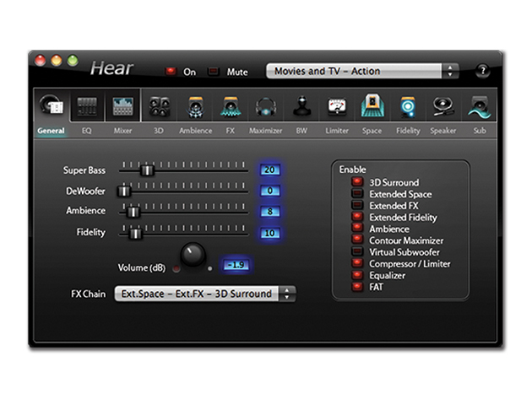The height and width of the screenshot is (399, 532).
Task: Toggle Equalizer in Enable list
Action: point(357,275)
